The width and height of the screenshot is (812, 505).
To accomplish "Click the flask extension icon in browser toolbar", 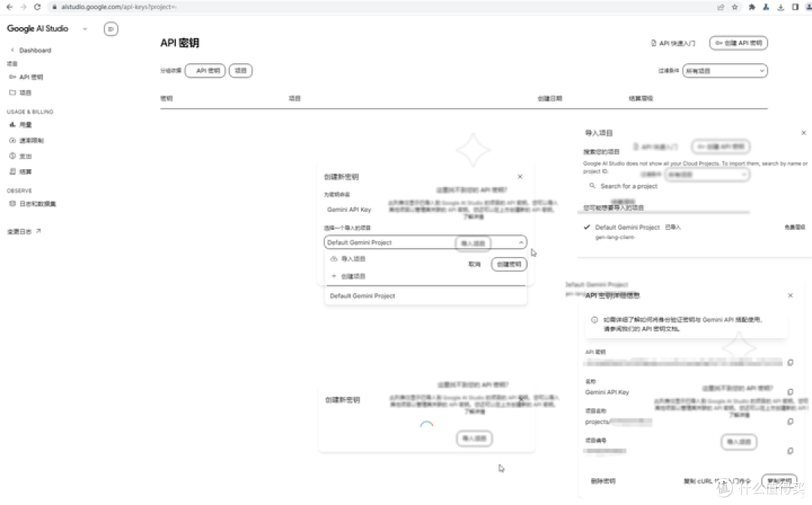I will point(766,7).
